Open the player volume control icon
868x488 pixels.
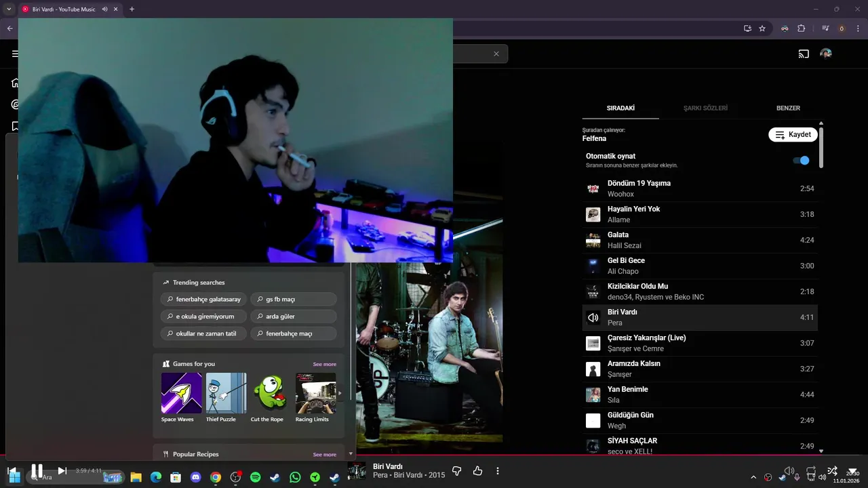(789, 470)
